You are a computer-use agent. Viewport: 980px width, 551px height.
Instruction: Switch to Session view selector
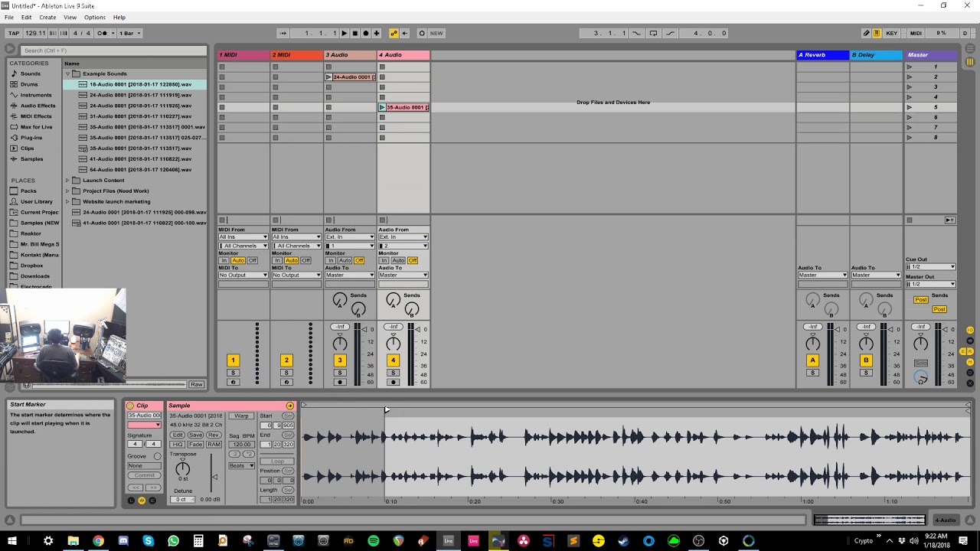coord(970,61)
